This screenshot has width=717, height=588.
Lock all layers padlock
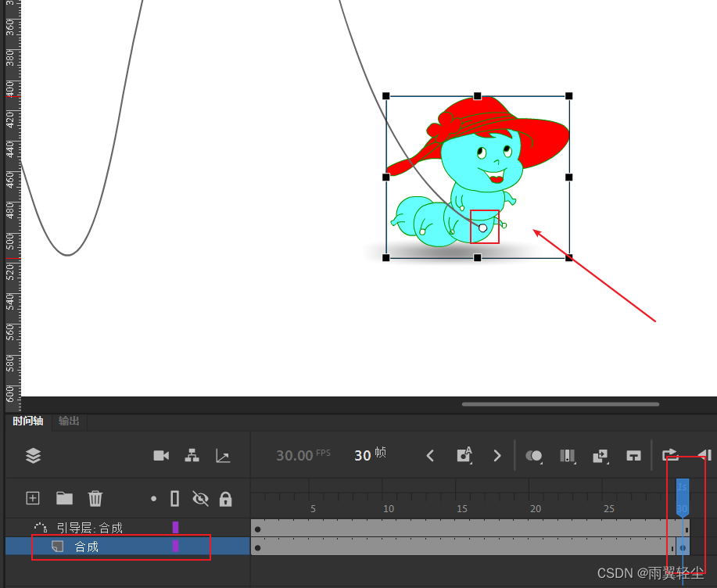[225, 499]
